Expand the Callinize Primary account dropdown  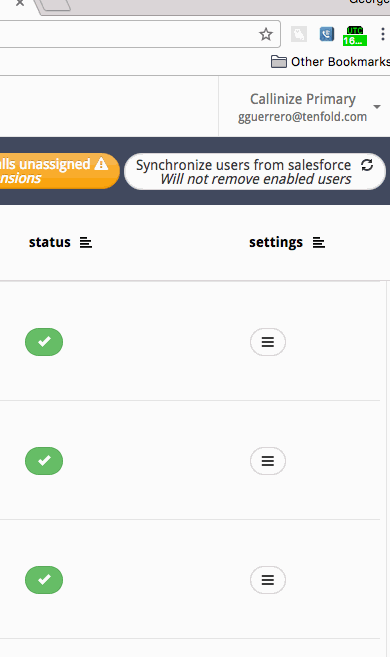[x=377, y=107]
